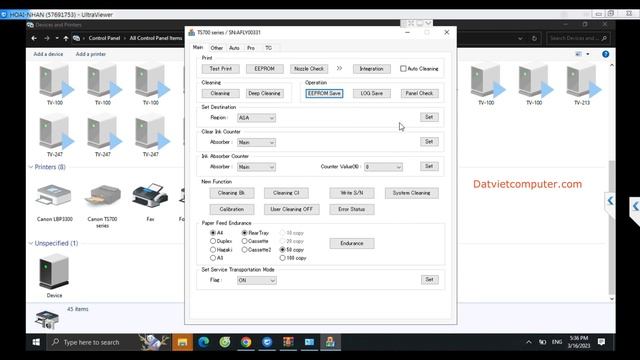The height and width of the screenshot is (360, 640).
Task: Choose the RearTray radio option
Action: [244, 233]
